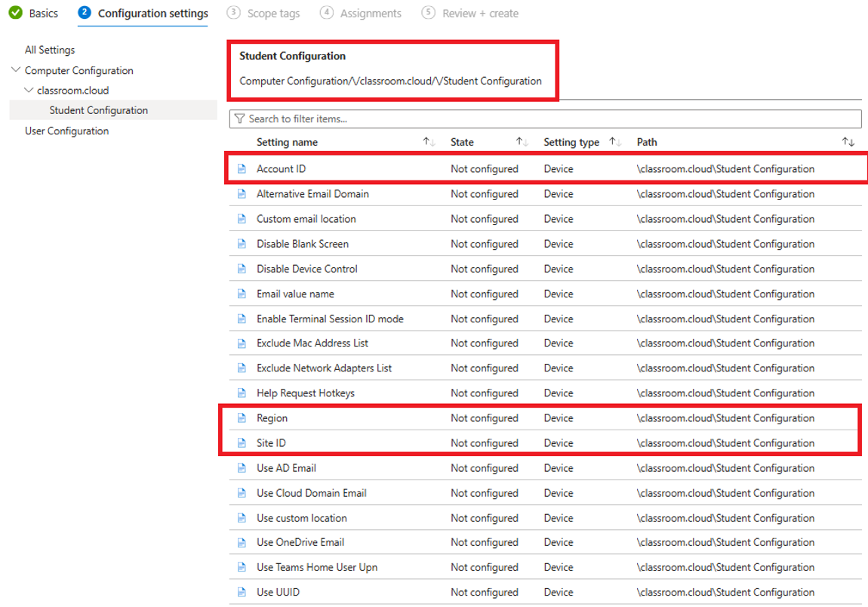Click the document icon beside Site ID

tap(242, 443)
